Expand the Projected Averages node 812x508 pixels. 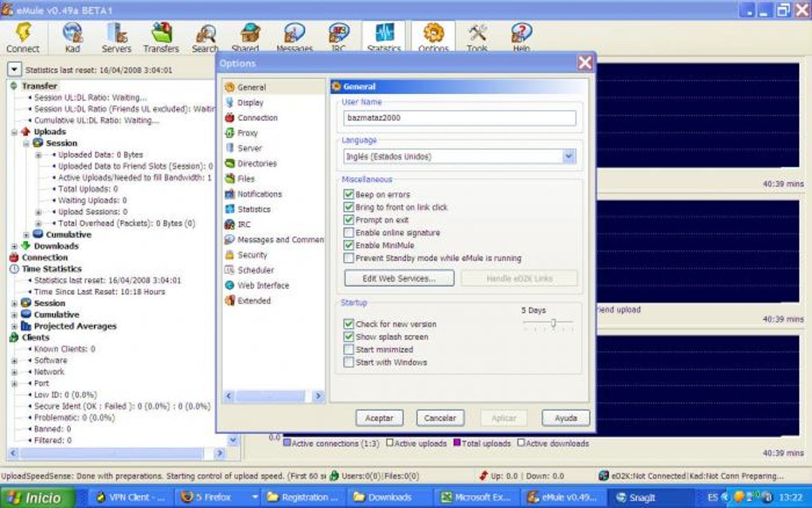[14, 326]
